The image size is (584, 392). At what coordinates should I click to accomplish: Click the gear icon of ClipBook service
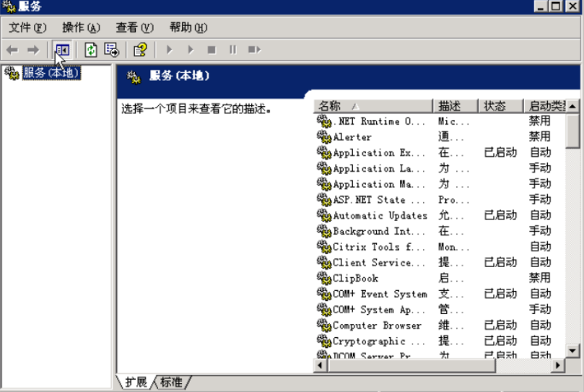(324, 278)
